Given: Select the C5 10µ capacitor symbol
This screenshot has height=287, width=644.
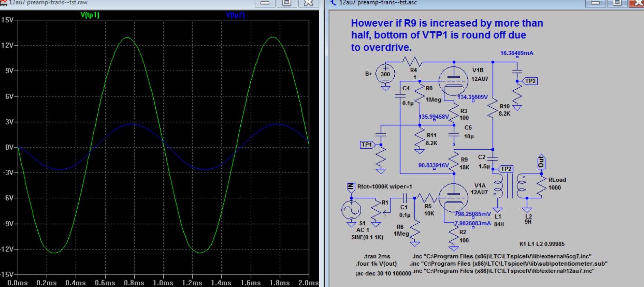Looking at the screenshot, I should (454, 135).
